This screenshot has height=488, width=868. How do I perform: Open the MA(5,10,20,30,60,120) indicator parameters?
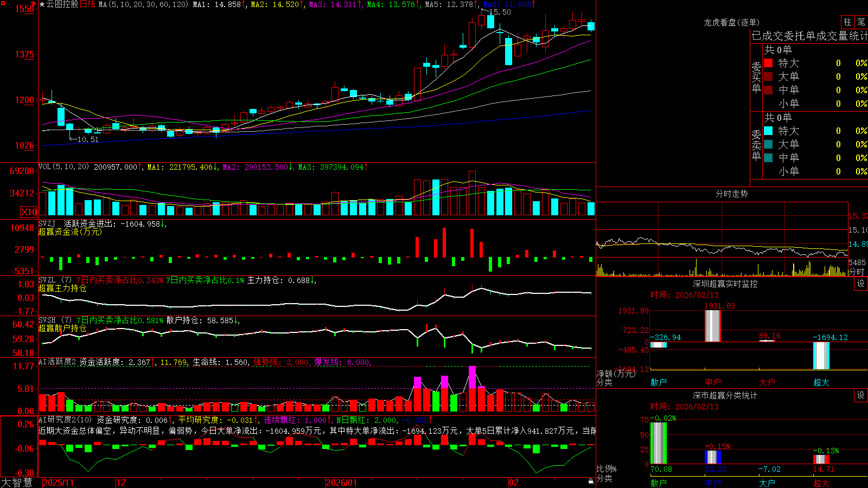click(x=143, y=4)
